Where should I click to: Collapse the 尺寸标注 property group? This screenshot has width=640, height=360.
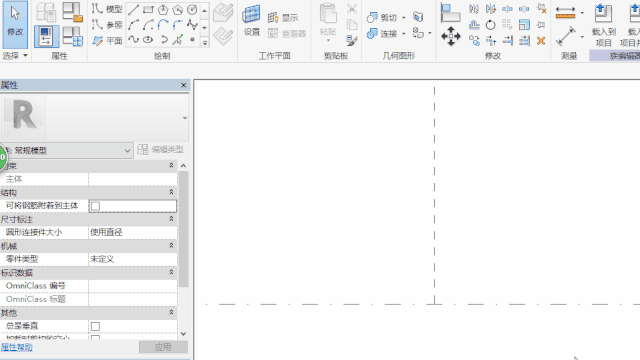pos(171,219)
